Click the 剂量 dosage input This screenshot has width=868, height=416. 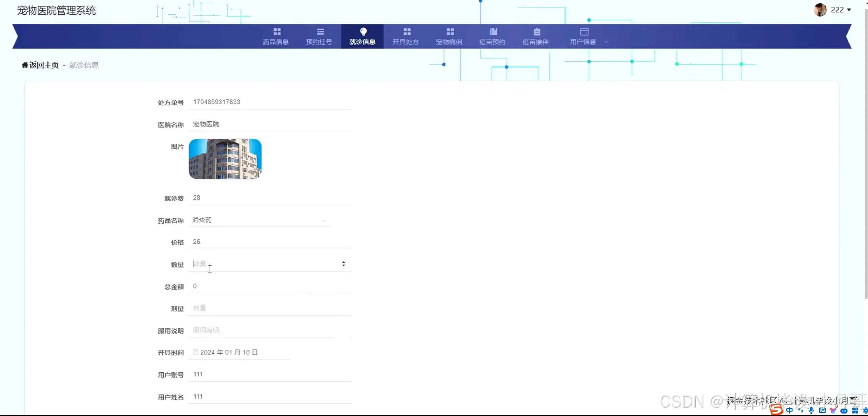coord(270,308)
